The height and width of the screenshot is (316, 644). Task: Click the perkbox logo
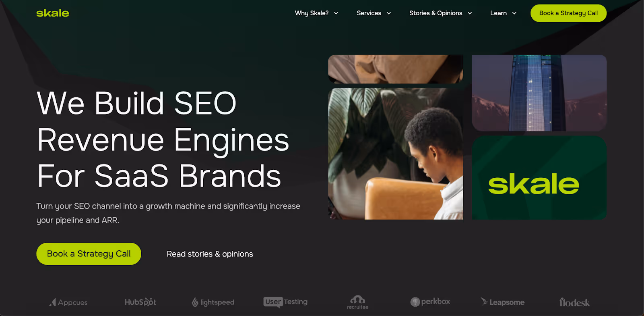[x=430, y=301]
